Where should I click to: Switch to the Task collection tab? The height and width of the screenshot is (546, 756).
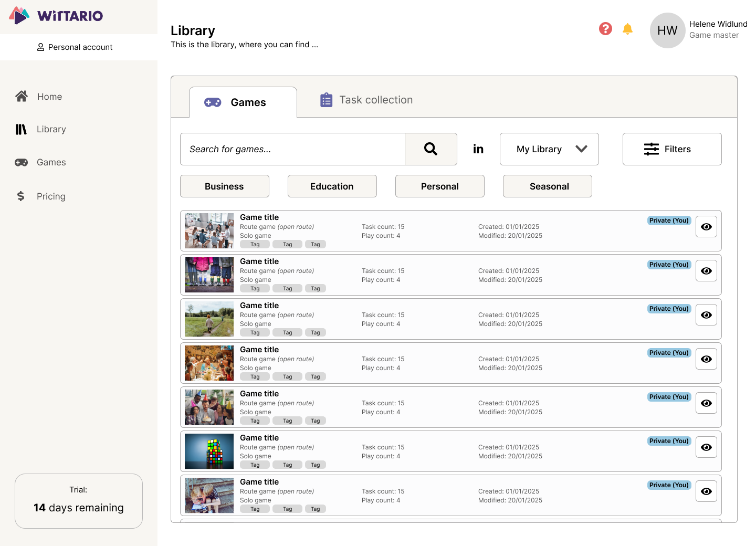[366, 100]
